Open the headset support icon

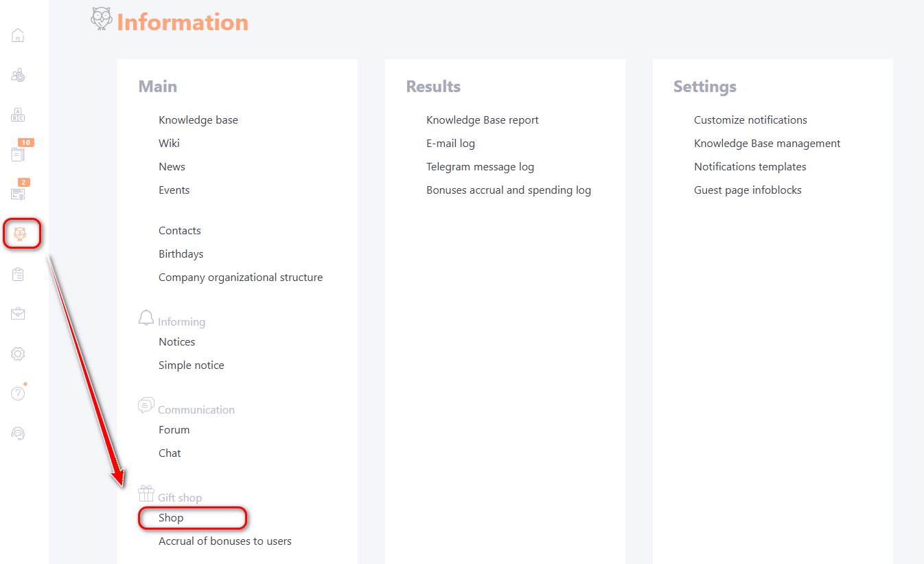(x=18, y=433)
